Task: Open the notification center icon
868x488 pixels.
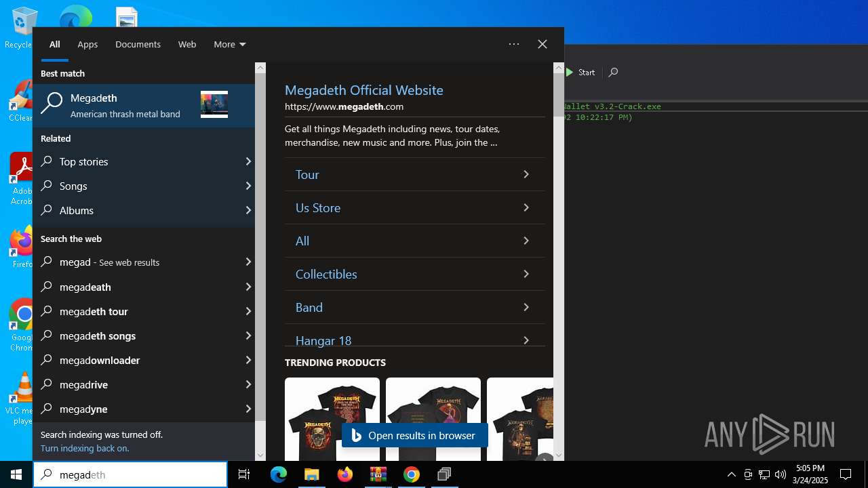Action: [x=846, y=474]
